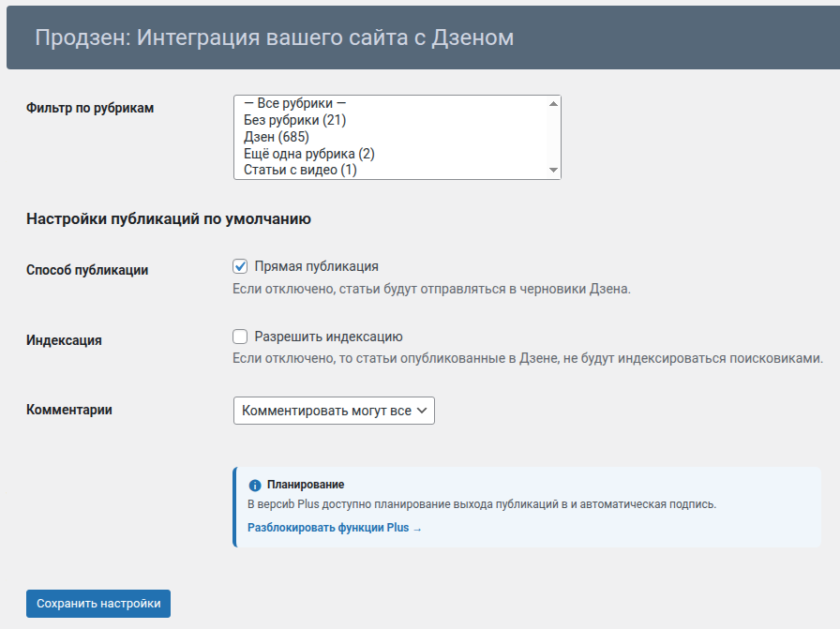Click the chevron on the comments selector
This screenshot has height=629, width=840.
(x=420, y=411)
